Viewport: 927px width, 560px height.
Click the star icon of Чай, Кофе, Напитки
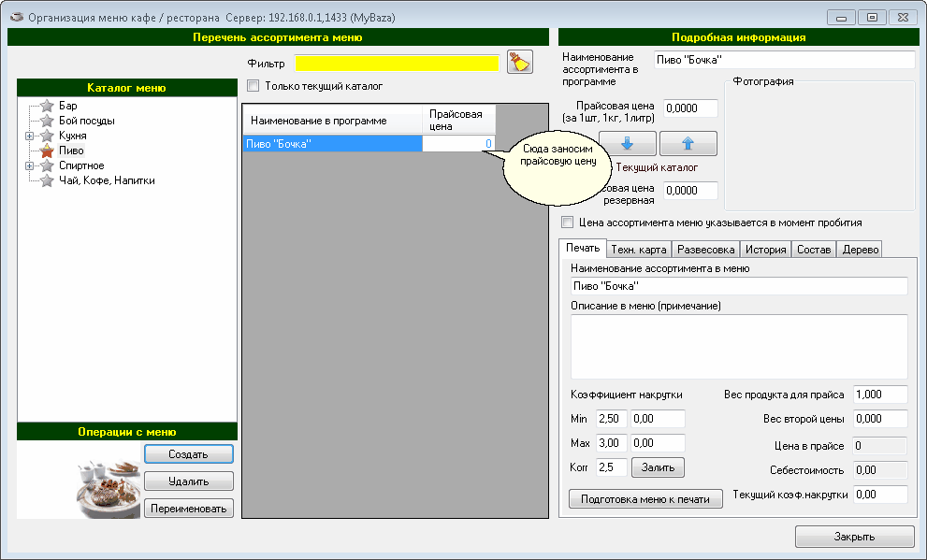pos(47,180)
